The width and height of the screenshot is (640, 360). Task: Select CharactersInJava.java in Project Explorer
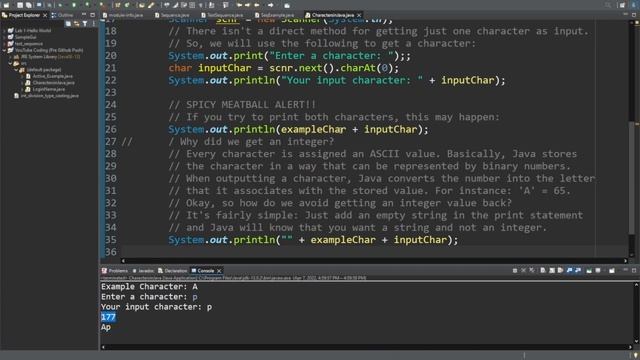(x=53, y=83)
